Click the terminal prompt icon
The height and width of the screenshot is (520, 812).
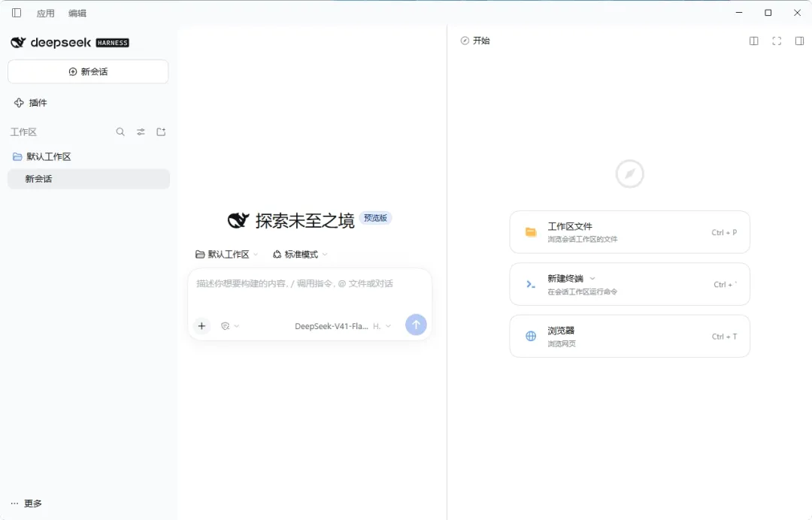click(x=531, y=285)
